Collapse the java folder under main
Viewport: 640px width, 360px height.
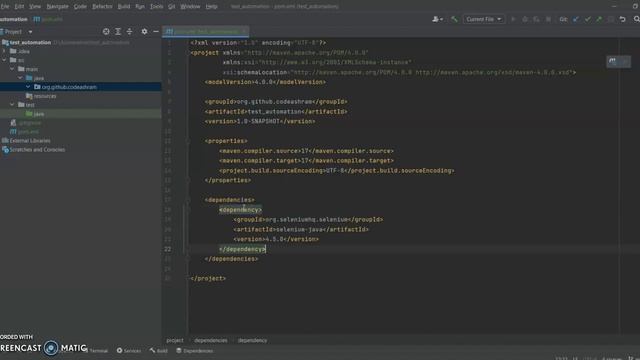20,78
